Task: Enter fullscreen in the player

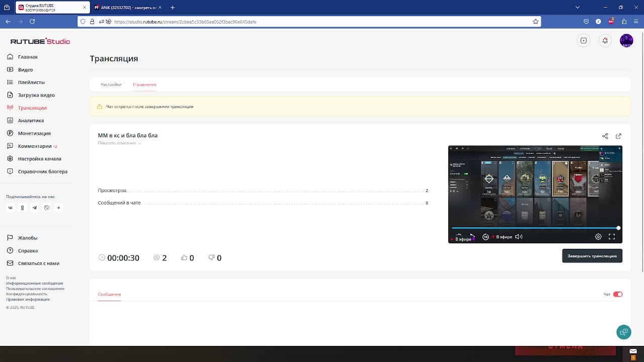Action: tap(612, 237)
